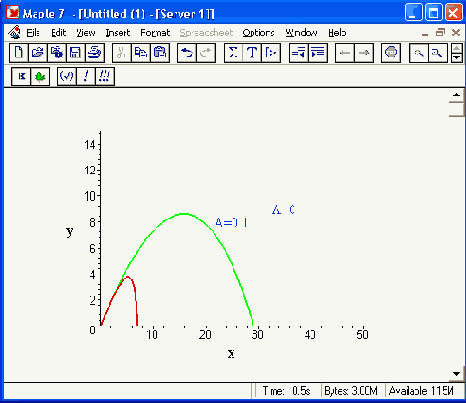The image size is (466, 403).
Task: Click the New worksheet icon
Action: point(19,53)
